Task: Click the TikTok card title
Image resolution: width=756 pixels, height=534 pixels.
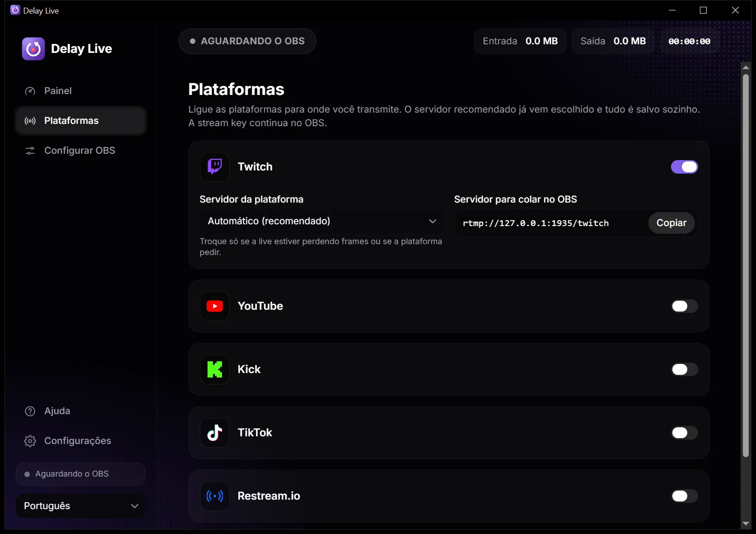Action: [x=255, y=433]
